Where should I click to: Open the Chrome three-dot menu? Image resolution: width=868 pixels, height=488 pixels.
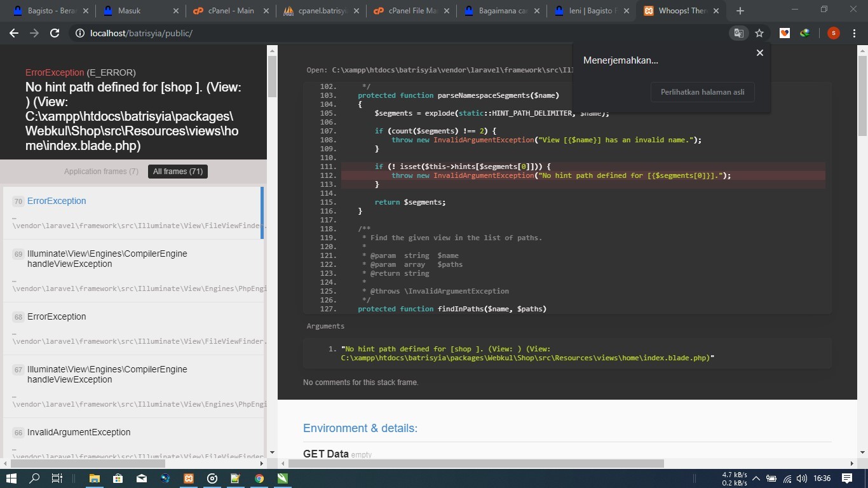tap(854, 33)
